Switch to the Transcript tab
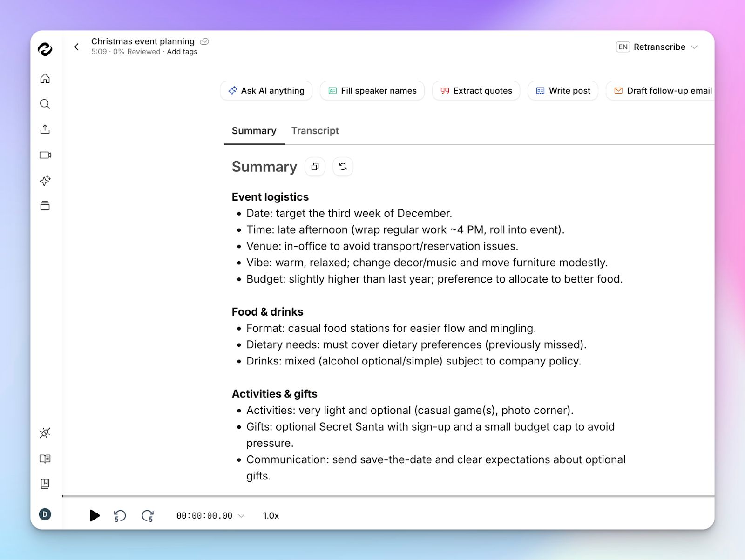The image size is (745, 560). coord(315,131)
